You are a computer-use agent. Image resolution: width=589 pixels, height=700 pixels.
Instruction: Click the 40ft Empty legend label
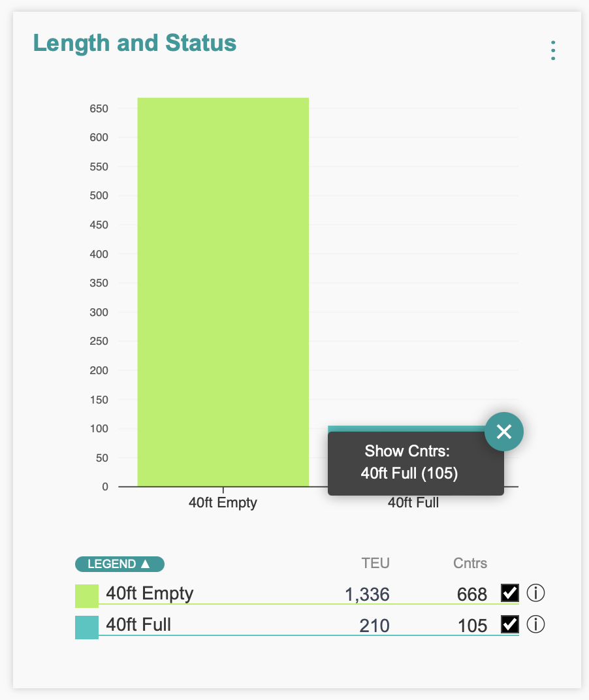tap(150, 593)
